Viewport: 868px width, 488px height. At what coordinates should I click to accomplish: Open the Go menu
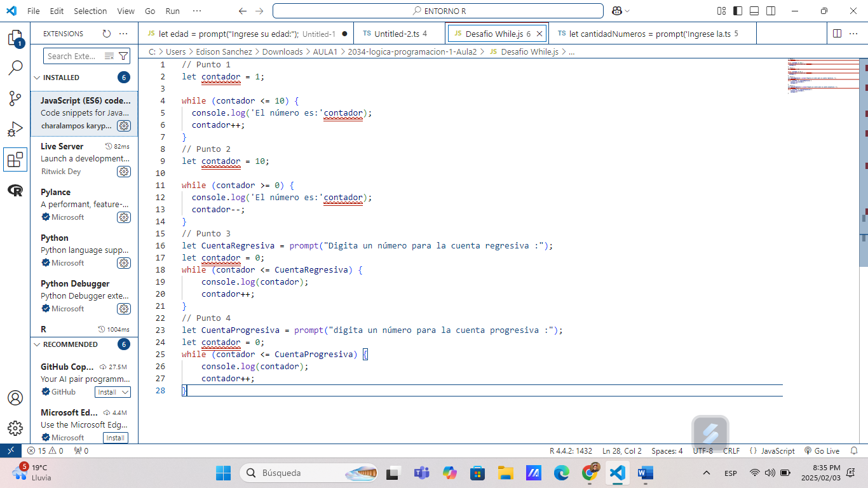point(150,11)
